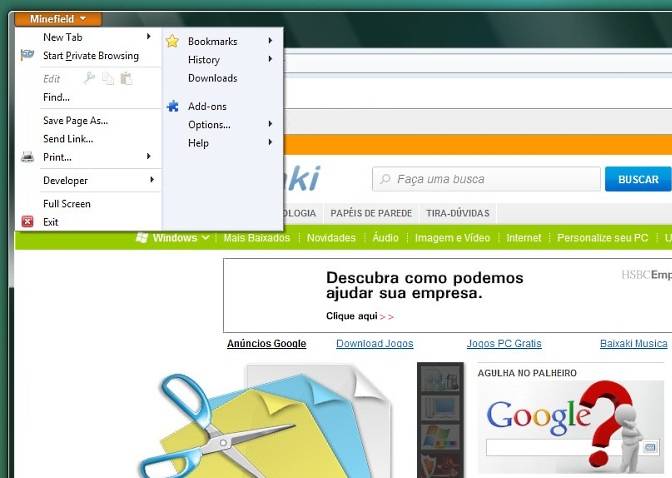Click the Download Jogos ad link
672x478 pixels.
375,343
